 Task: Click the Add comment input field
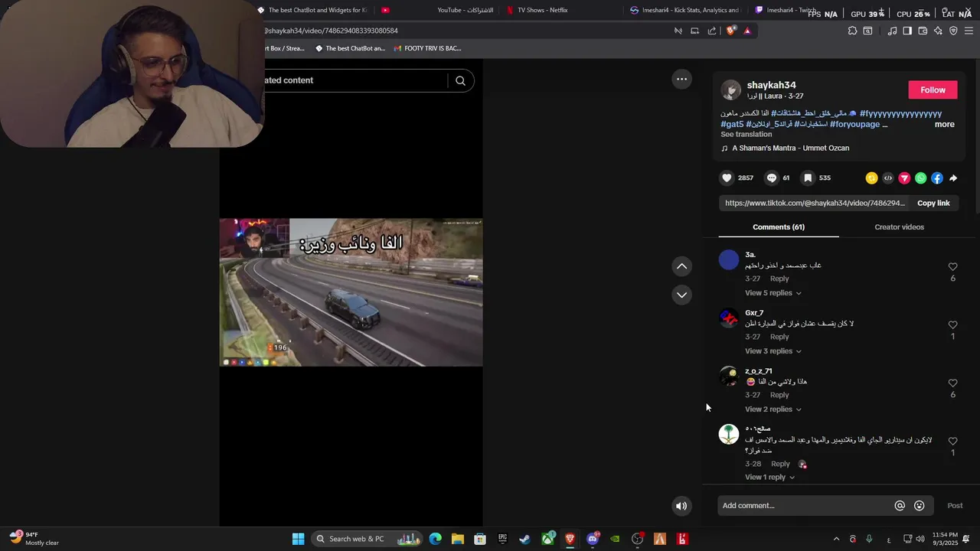(805, 506)
